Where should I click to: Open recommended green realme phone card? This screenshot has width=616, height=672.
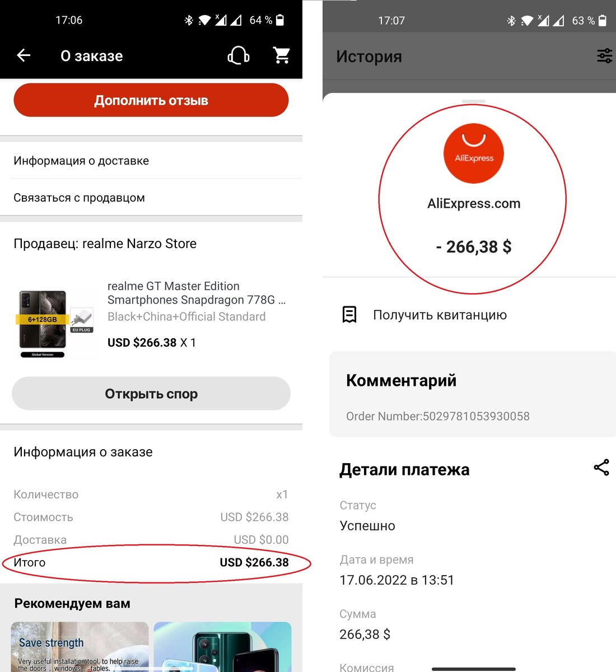tap(222, 647)
